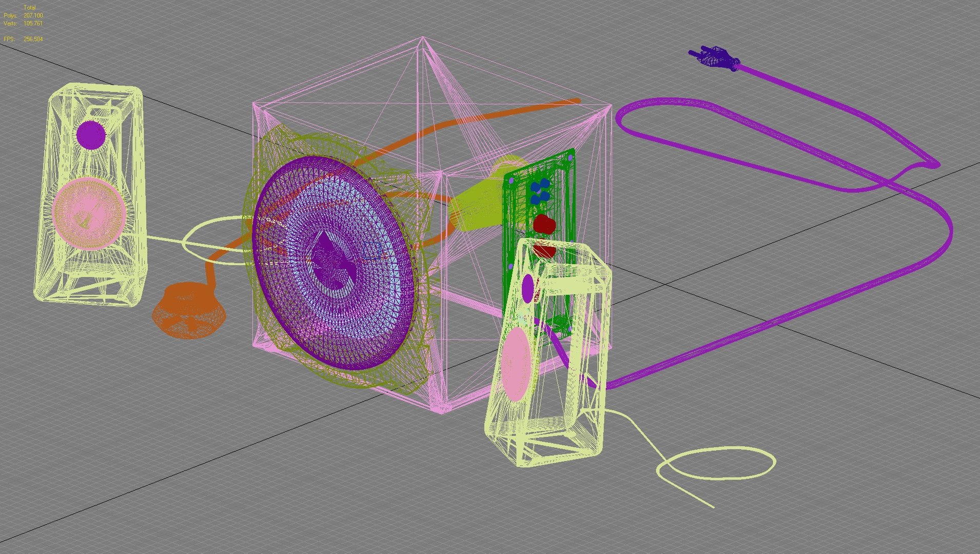Screen dimensions: 980x554
Task: Click the "Polys:" label
Action: [x=11, y=16]
